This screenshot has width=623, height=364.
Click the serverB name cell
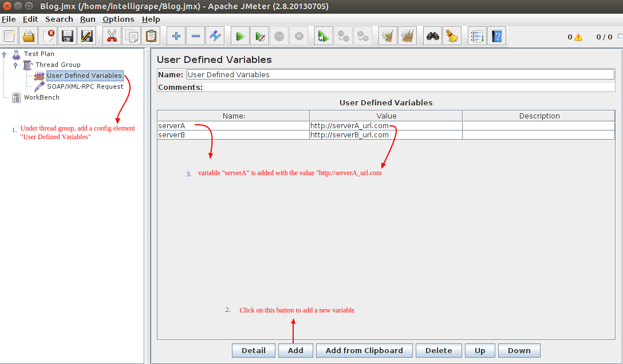point(233,135)
